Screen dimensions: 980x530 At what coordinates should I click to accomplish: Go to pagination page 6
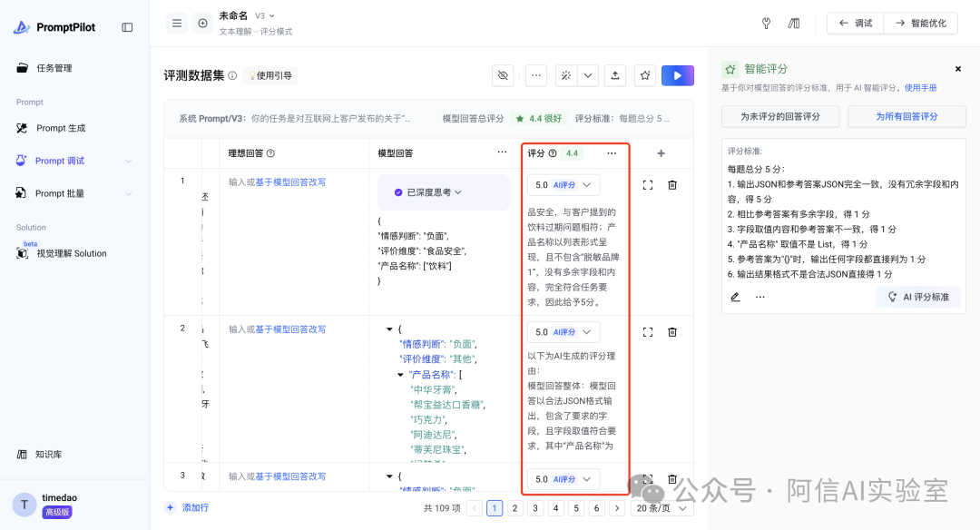pyautogui.click(x=596, y=508)
